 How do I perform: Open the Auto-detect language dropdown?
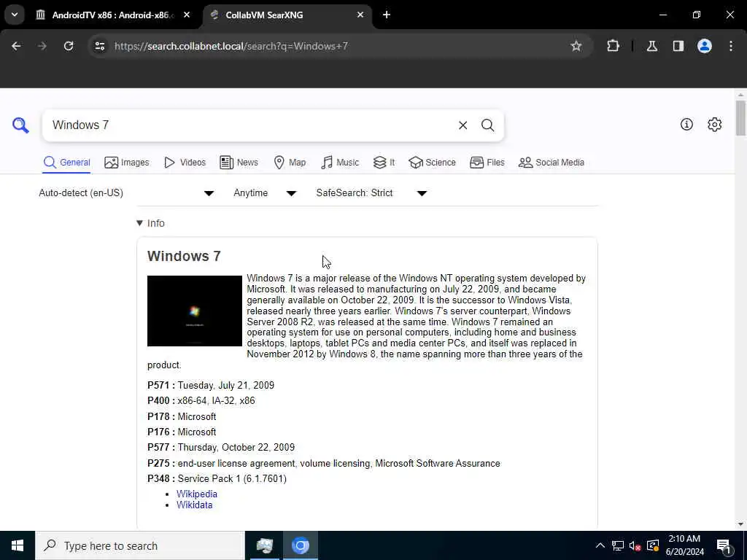(127, 192)
